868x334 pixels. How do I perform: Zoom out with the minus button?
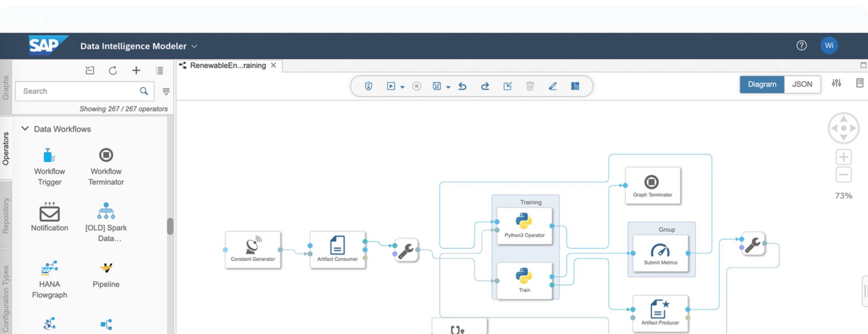click(843, 174)
